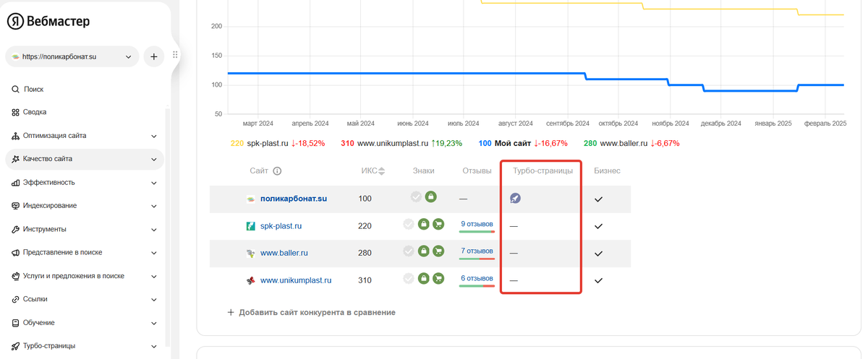
Task: Click the Обучение book icon
Action: [16, 323]
